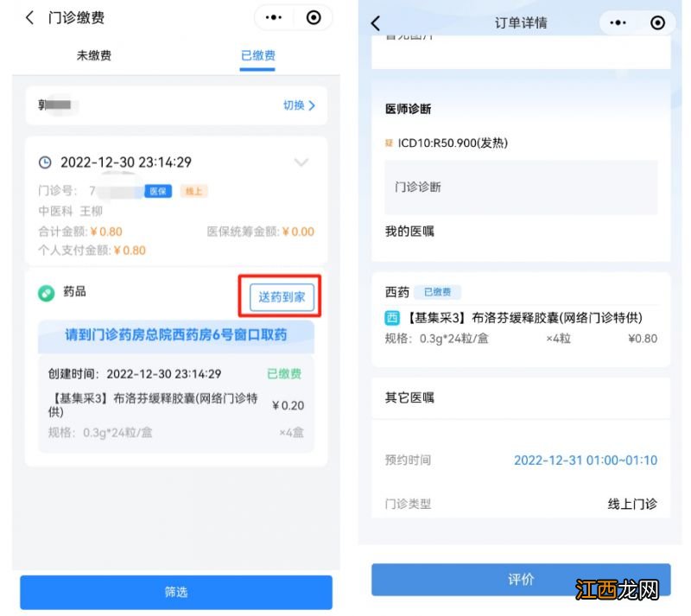Tap the capsule circle button on payment page
691x616 pixels.
313,17
